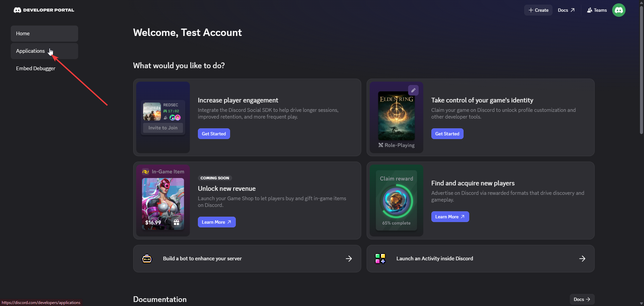Open the Home sidebar item
The image size is (644, 306).
click(44, 34)
